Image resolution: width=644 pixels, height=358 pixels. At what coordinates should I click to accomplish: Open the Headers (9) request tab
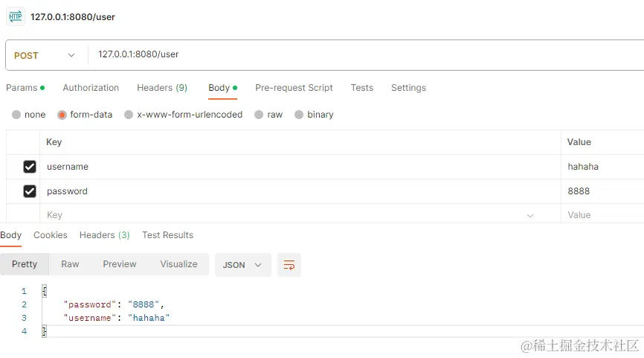click(162, 88)
